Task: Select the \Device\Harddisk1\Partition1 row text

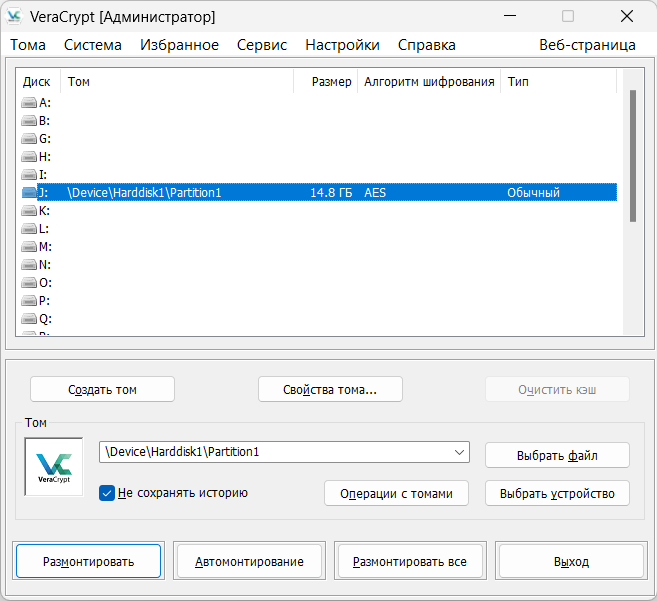Action: (144, 192)
